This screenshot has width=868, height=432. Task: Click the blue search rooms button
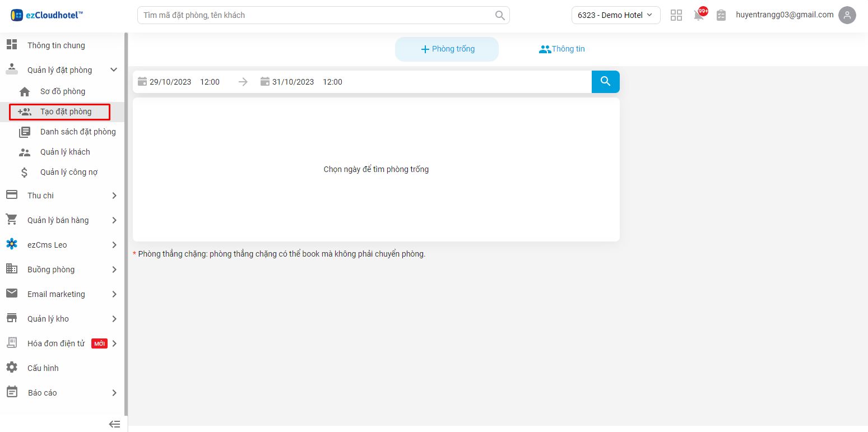click(x=605, y=82)
